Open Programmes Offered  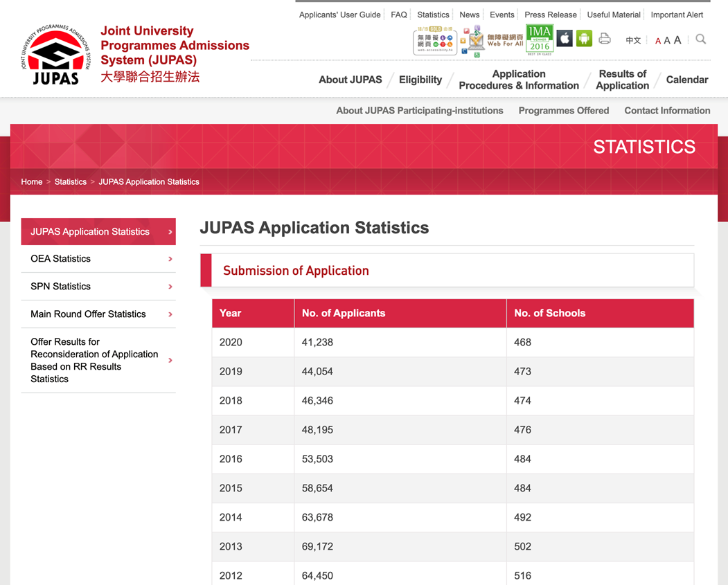pyautogui.click(x=564, y=110)
